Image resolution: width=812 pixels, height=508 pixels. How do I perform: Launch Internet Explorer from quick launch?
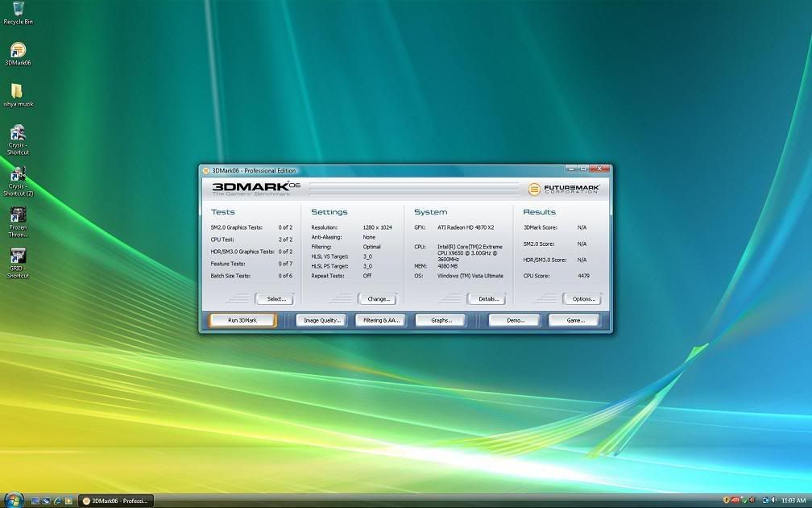[57, 500]
